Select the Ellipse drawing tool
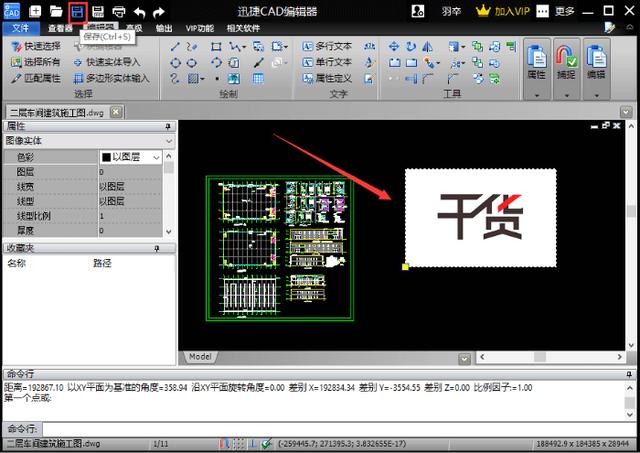Viewport: 640px width, 453px height. [x=192, y=63]
